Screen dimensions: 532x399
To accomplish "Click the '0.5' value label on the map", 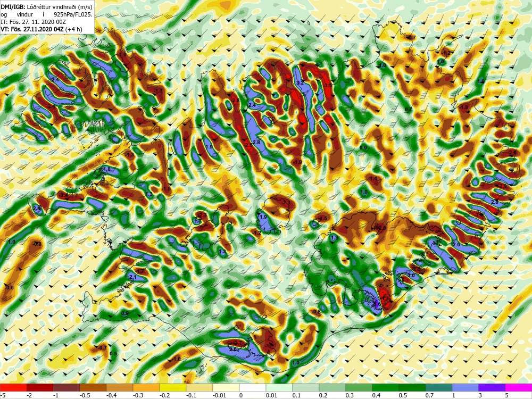I will (114, 354).
